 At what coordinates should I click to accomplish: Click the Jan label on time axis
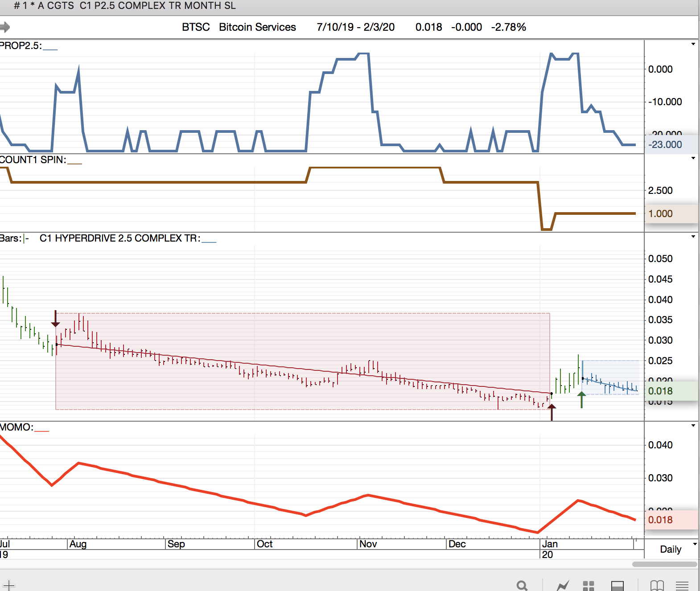tap(550, 544)
